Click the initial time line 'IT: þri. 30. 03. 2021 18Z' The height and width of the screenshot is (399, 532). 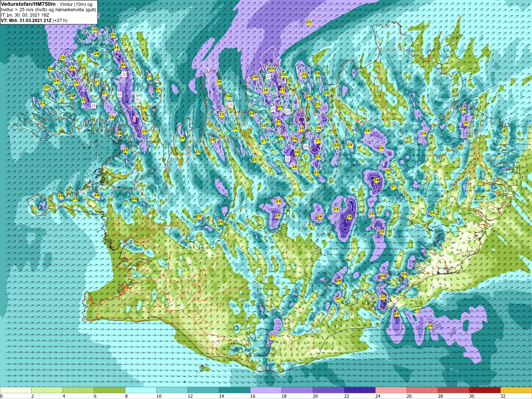click(25, 15)
